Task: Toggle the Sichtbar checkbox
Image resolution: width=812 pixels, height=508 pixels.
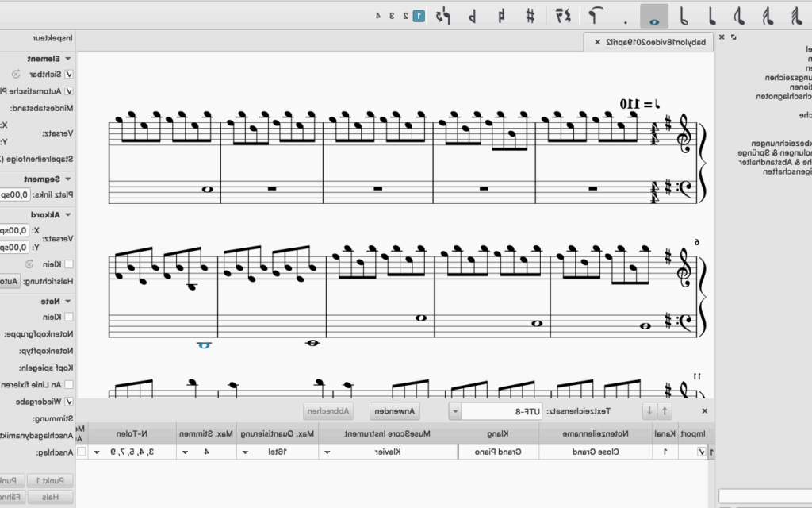Action: click(69, 74)
